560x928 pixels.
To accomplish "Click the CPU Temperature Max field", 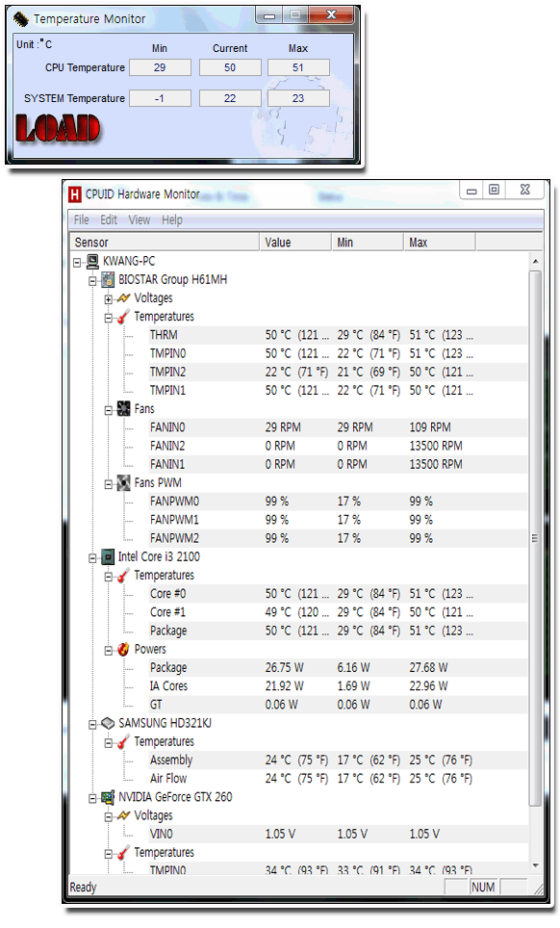I will click(298, 67).
